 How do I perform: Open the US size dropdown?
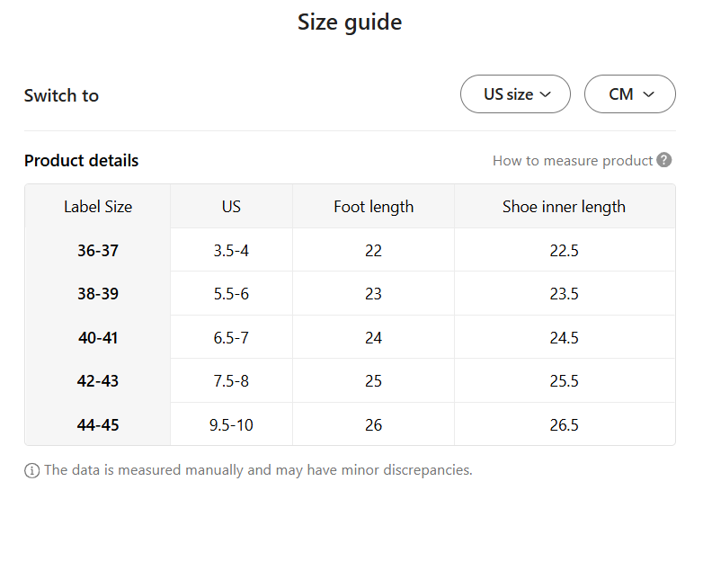(515, 94)
